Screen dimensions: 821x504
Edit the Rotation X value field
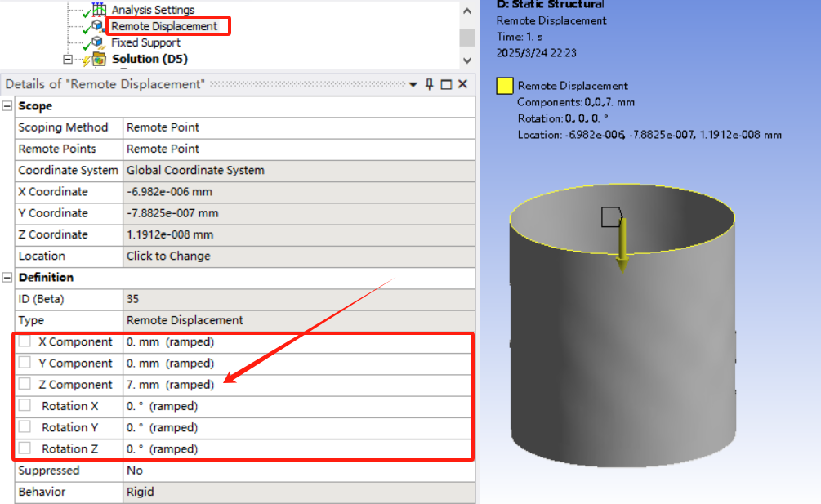click(x=299, y=406)
